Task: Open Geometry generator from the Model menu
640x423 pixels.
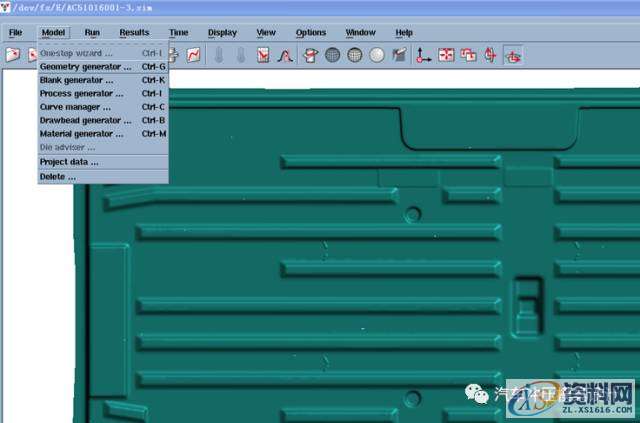Action: coord(85,66)
